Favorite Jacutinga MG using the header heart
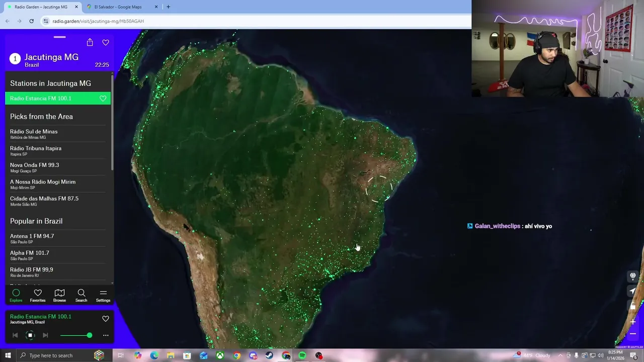 click(106, 43)
